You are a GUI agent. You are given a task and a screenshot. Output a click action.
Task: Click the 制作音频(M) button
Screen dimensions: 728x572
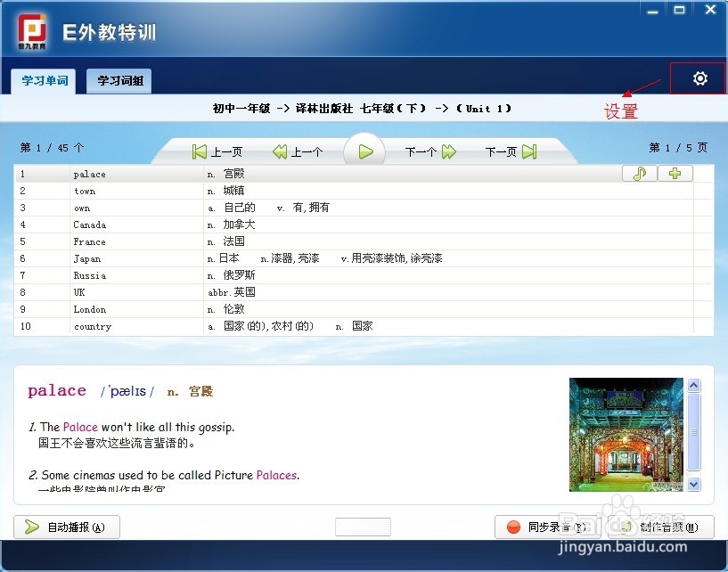(661, 527)
